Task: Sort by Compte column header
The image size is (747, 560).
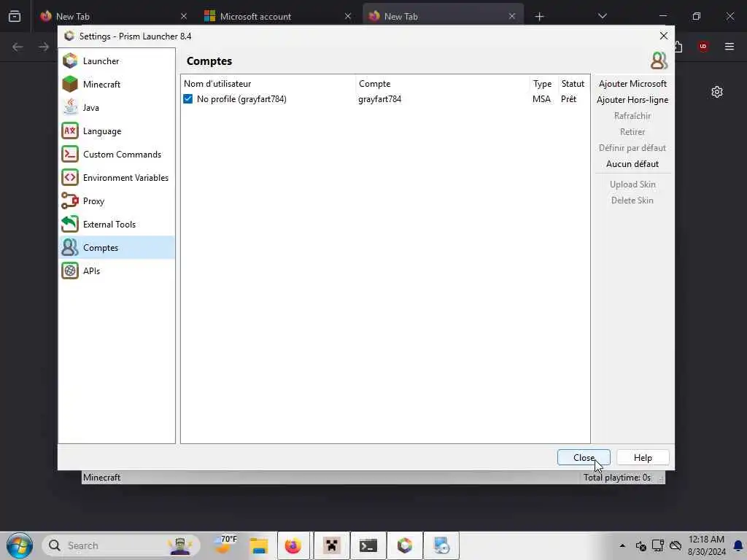Action: tap(443, 84)
